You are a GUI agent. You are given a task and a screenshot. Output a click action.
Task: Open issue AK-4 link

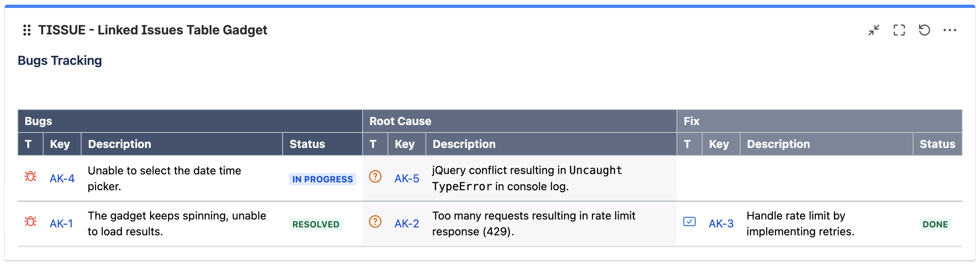point(62,179)
